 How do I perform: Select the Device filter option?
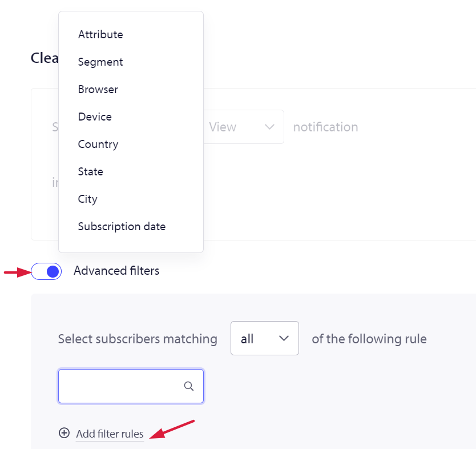tap(95, 117)
